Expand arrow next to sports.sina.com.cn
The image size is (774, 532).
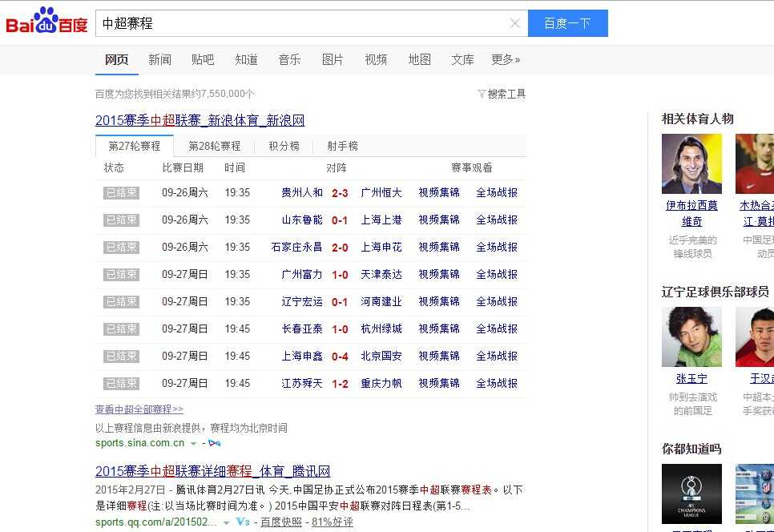(194, 444)
